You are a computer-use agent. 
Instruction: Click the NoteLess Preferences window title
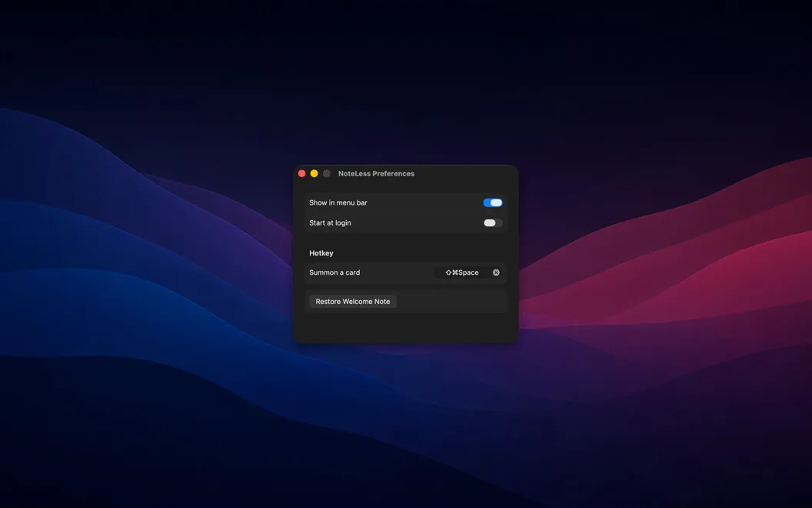tap(376, 174)
